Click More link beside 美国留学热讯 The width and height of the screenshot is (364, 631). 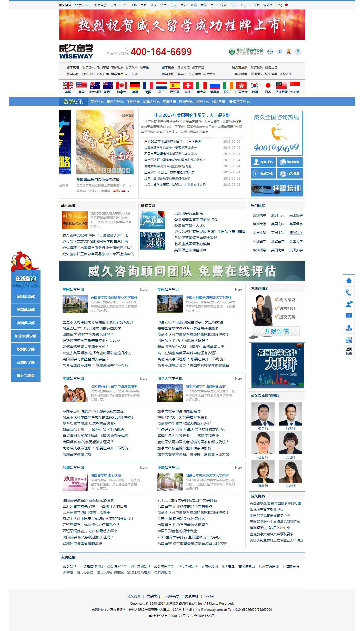pos(238,289)
